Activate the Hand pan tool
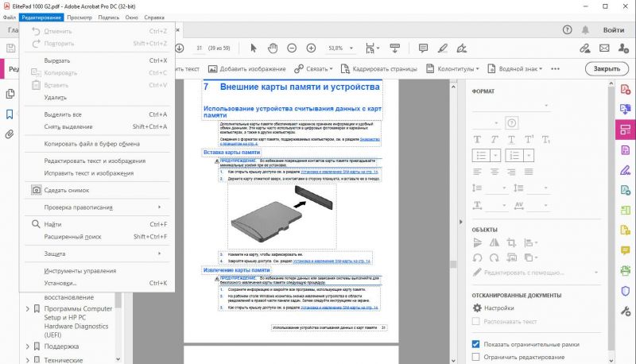Image resolution: width=636 pixels, height=364 pixels. (273, 48)
